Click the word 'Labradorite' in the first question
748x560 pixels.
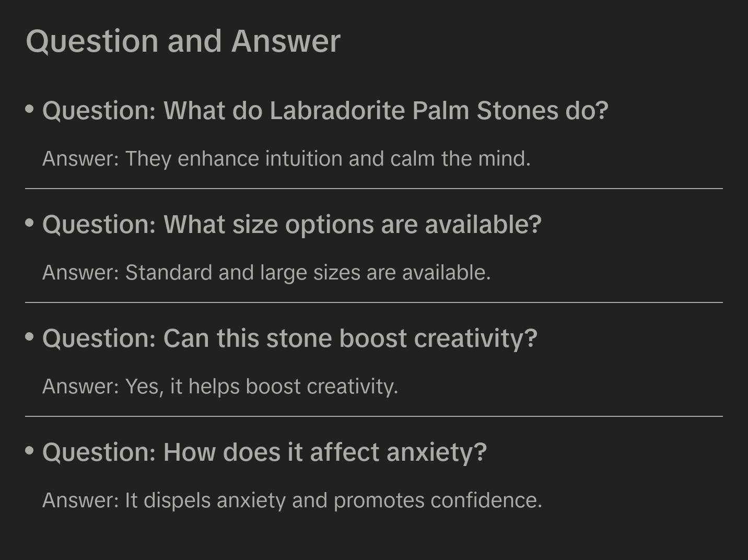coord(337,111)
